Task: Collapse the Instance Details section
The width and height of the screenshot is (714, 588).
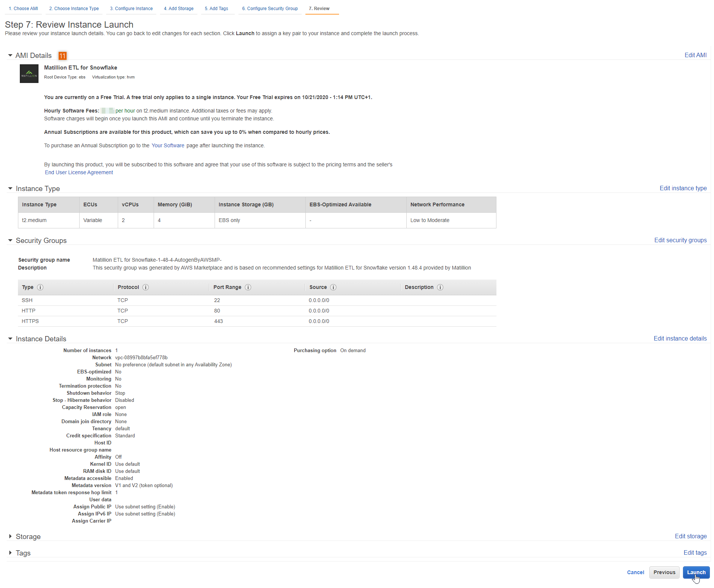Action: [10, 339]
